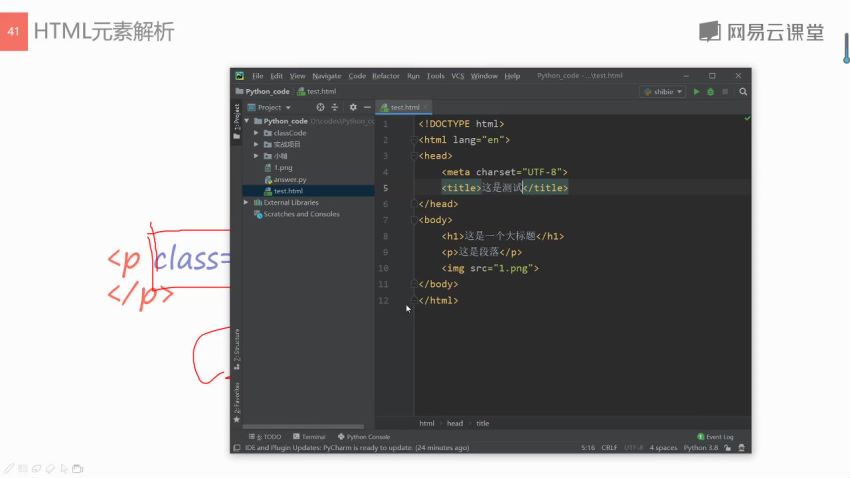
Task: Click the PyCharm logo icon in title bar
Action: tap(240, 76)
